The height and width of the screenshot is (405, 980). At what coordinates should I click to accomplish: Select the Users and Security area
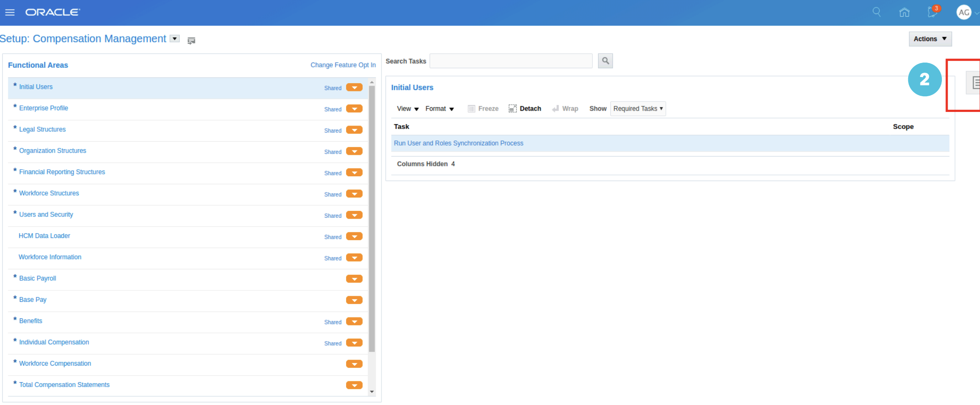[46, 214]
